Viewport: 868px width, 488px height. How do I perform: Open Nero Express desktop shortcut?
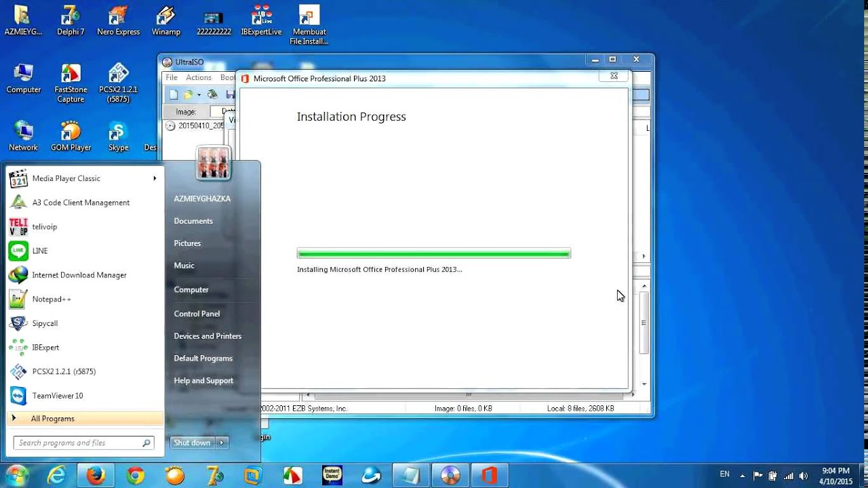coord(118,21)
